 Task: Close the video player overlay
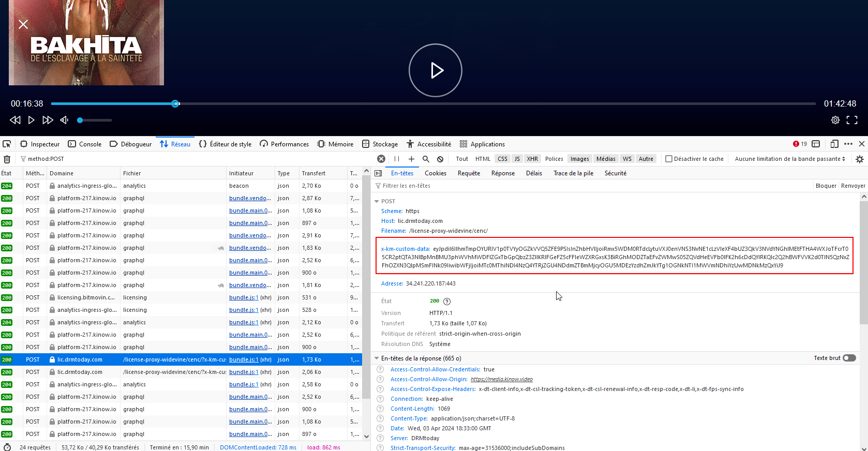tap(23, 24)
